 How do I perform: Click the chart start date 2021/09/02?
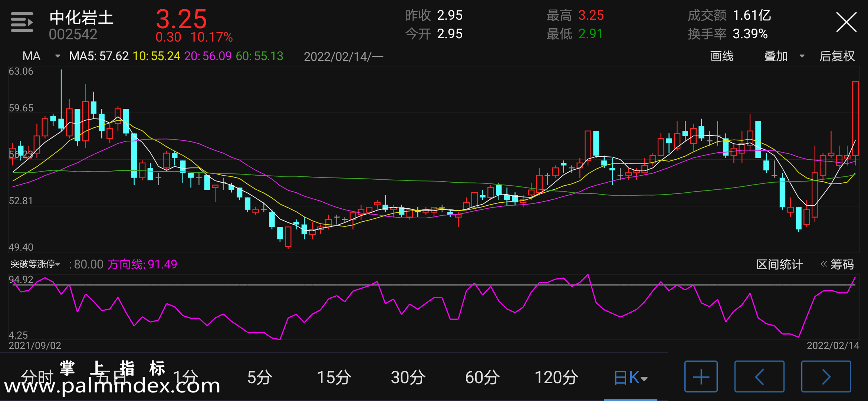click(x=35, y=346)
